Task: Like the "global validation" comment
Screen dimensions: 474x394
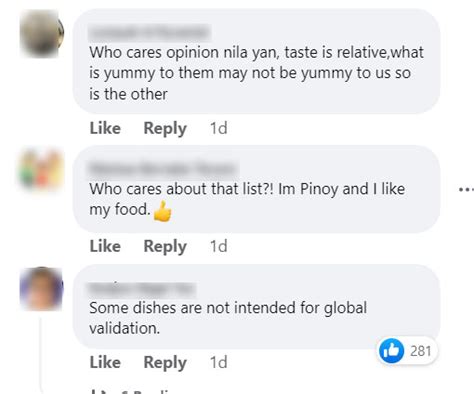Action: coord(105,362)
